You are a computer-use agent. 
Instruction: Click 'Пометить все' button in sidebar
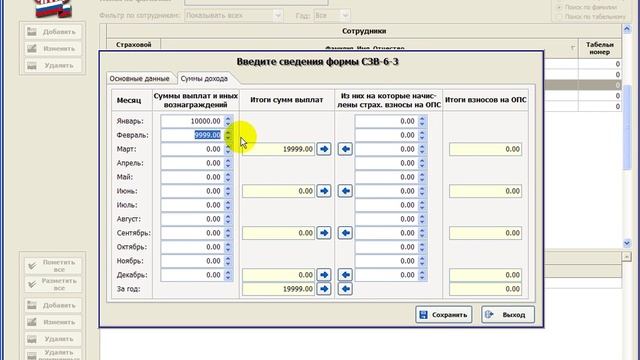pyautogui.click(x=53, y=266)
